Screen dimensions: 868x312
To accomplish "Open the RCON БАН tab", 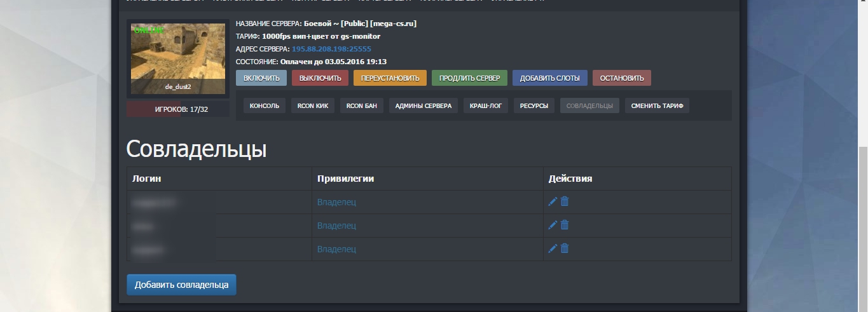I will (362, 105).
